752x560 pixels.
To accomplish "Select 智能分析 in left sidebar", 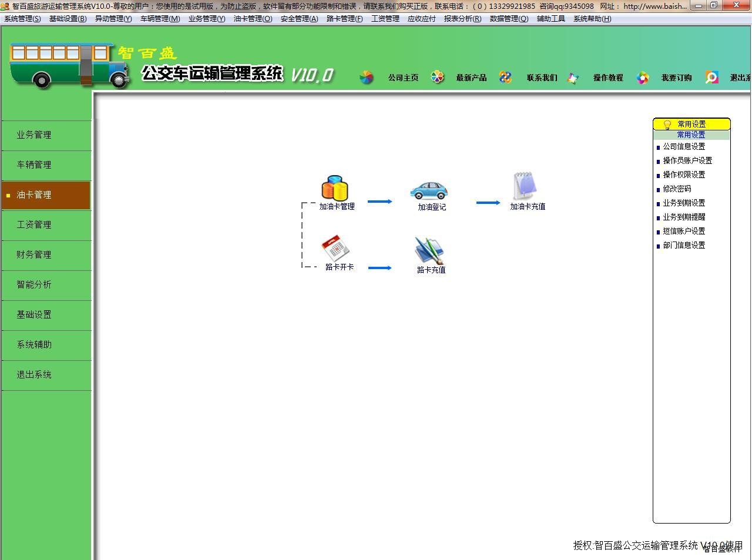I will [46, 285].
